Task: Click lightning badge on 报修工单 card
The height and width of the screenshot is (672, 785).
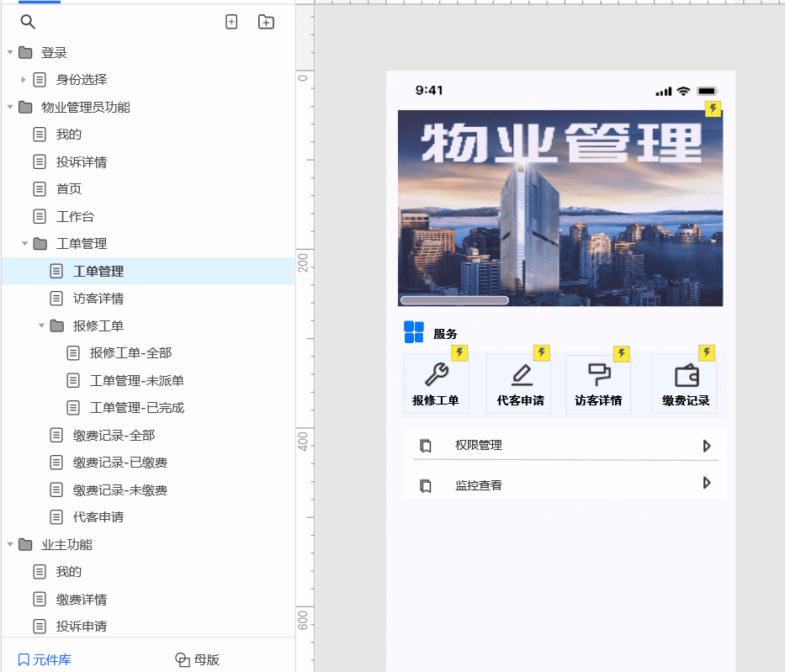Action: (459, 352)
